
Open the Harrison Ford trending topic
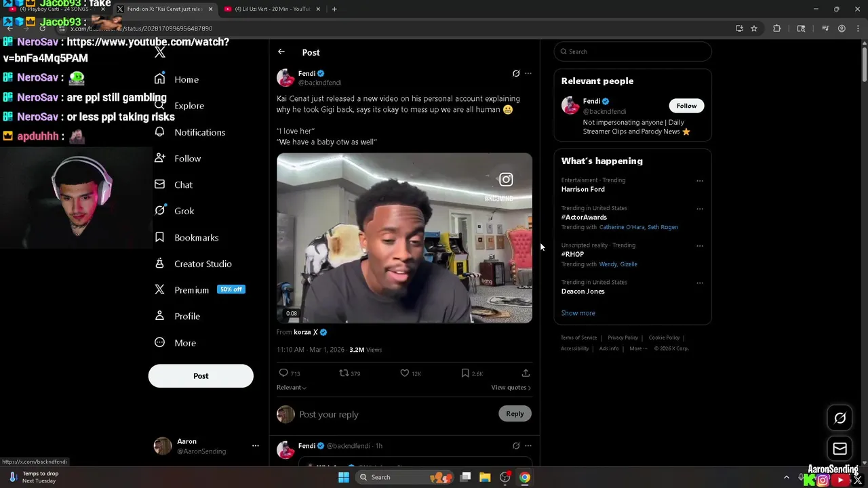(583, 189)
